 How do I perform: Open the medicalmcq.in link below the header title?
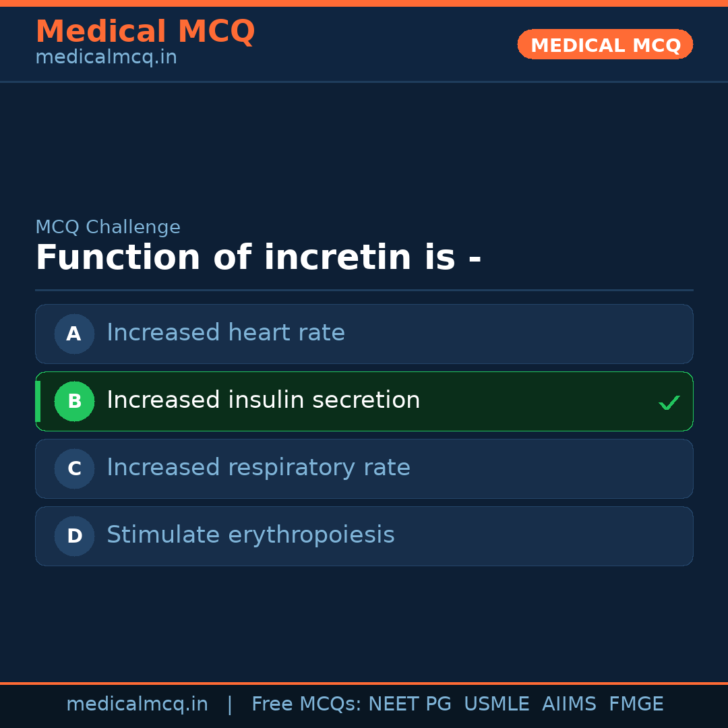(x=106, y=58)
